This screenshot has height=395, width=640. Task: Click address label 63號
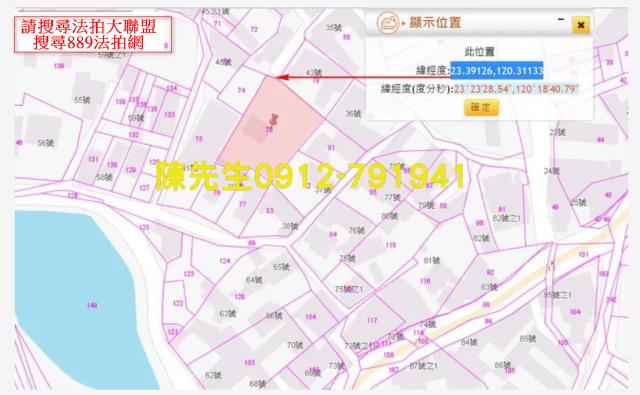tap(227, 314)
